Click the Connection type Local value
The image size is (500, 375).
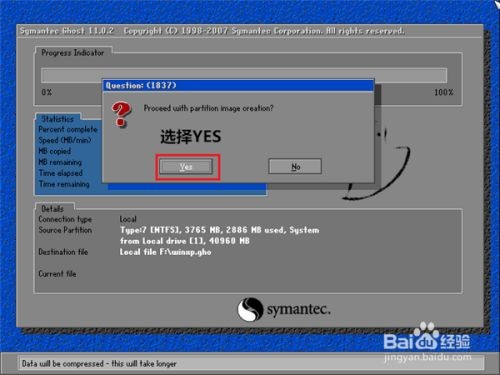click(x=128, y=219)
